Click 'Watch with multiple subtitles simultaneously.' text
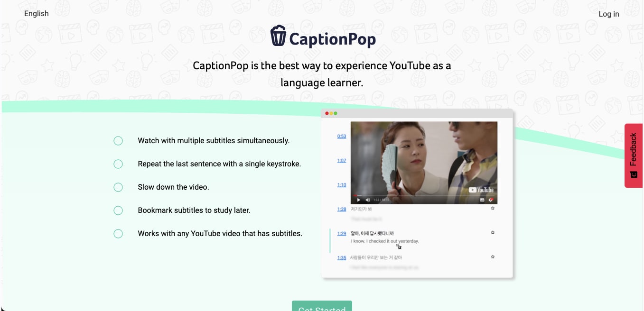Viewport: 644px width, 311px height. point(214,141)
